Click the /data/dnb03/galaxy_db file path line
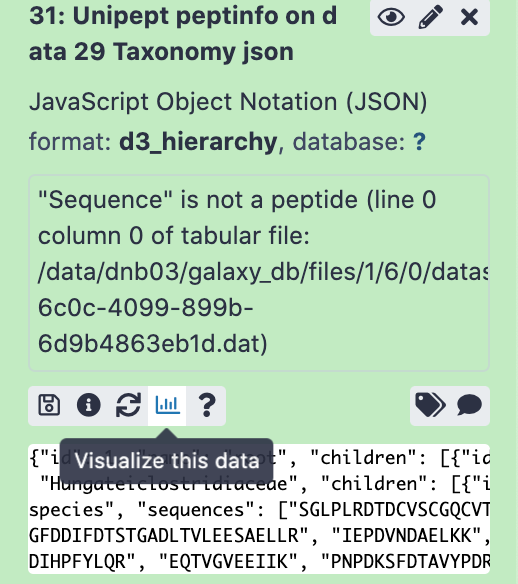Viewport: 518px width, 584px height. tap(263, 272)
